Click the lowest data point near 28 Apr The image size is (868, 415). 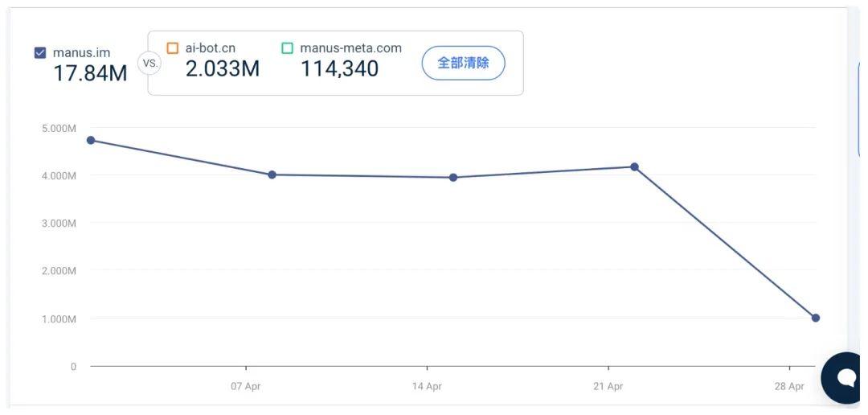click(x=816, y=318)
